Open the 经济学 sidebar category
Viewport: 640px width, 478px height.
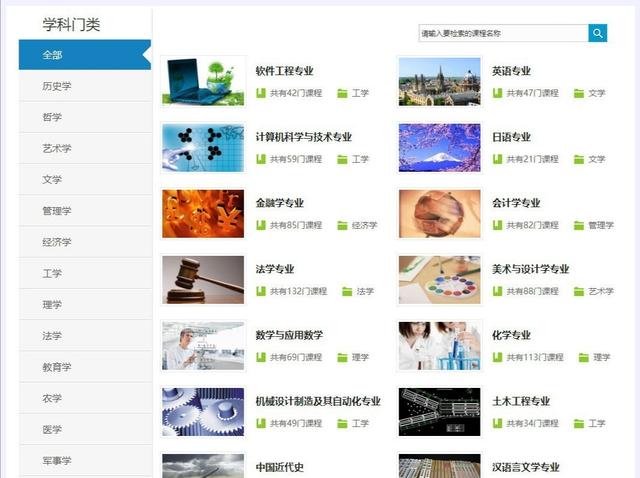tap(85, 242)
